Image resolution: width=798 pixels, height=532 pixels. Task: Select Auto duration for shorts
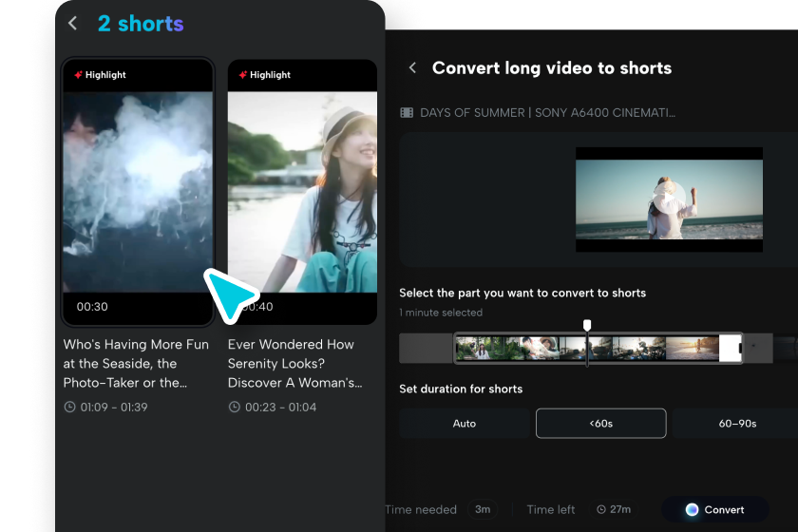click(x=465, y=423)
